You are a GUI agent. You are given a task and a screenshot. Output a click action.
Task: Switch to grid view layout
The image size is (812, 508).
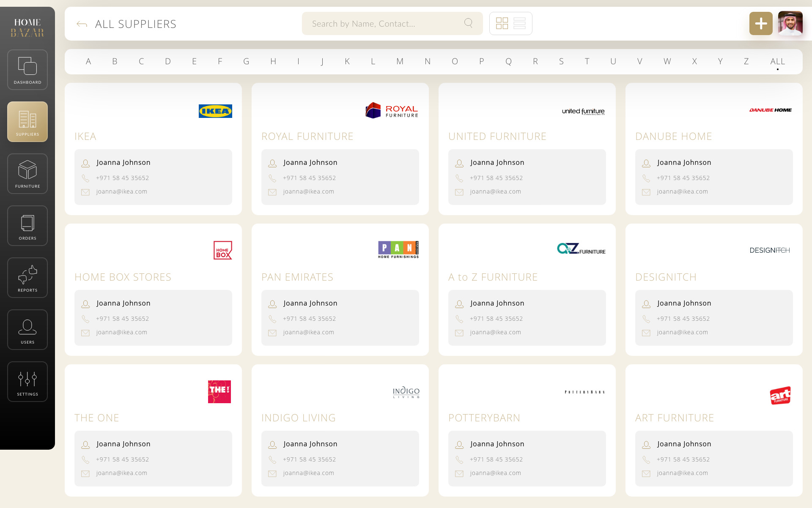click(502, 23)
